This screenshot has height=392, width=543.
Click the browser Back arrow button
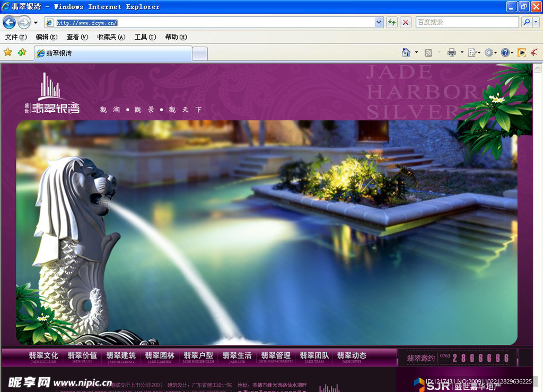9,22
